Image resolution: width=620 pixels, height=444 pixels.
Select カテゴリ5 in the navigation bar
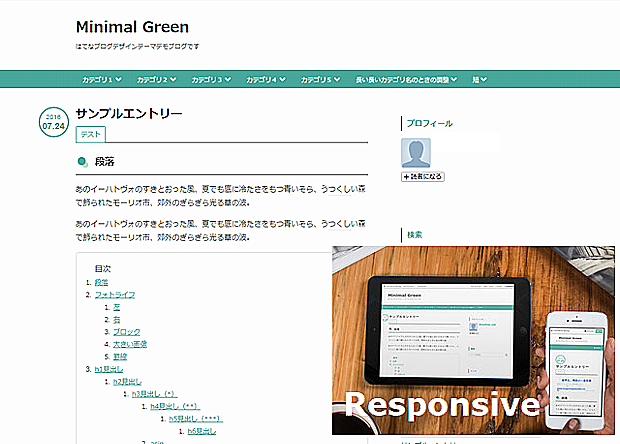[x=320, y=79]
